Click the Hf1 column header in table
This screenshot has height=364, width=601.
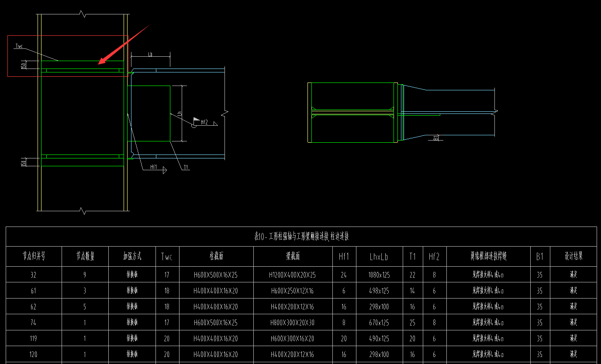click(x=344, y=257)
